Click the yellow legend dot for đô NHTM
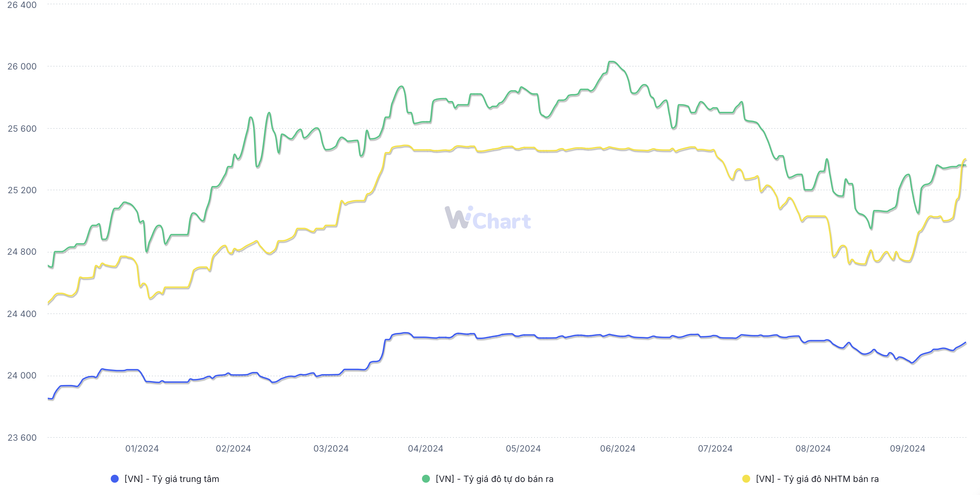Viewport: 980px width, 495px height. pos(746,479)
